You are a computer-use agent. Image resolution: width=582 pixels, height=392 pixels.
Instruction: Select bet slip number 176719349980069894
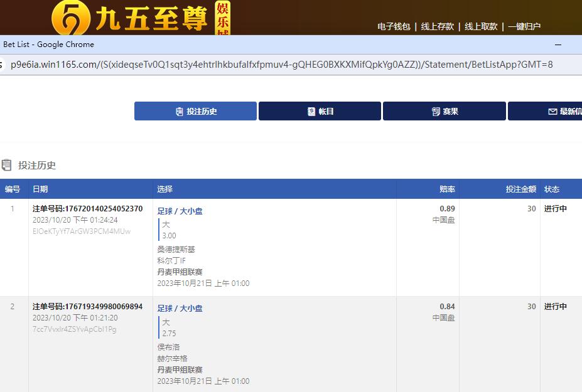click(88, 307)
